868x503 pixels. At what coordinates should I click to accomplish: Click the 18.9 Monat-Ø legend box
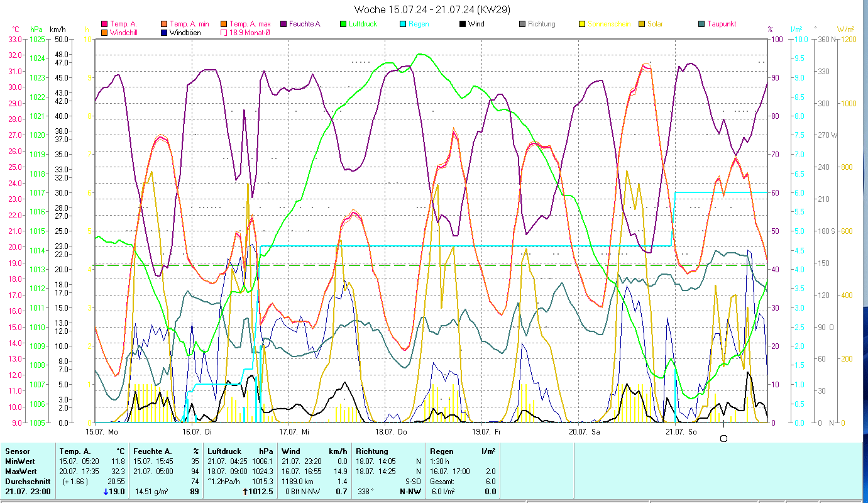point(223,32)
